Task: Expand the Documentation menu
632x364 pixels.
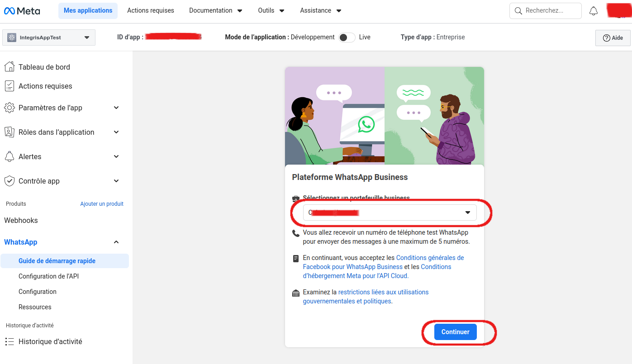Action: [x=215, y=10]
